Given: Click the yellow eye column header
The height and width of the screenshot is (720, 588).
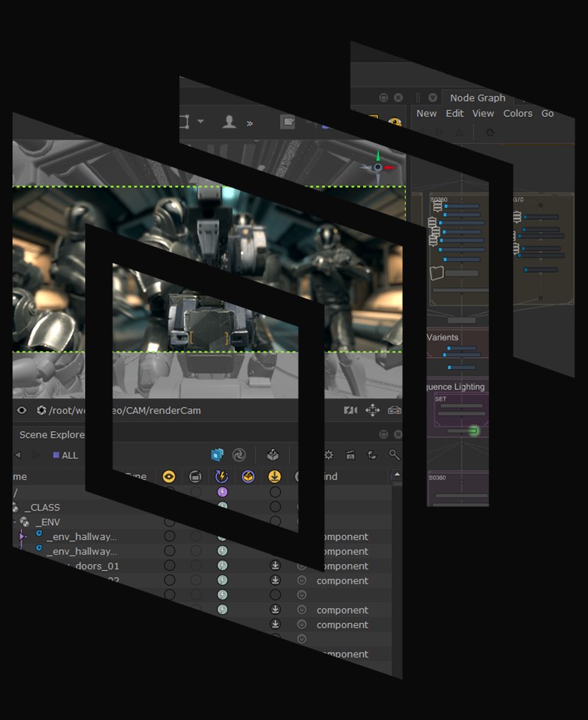Looking at the screenshot, I should click(x=168, y=477).
